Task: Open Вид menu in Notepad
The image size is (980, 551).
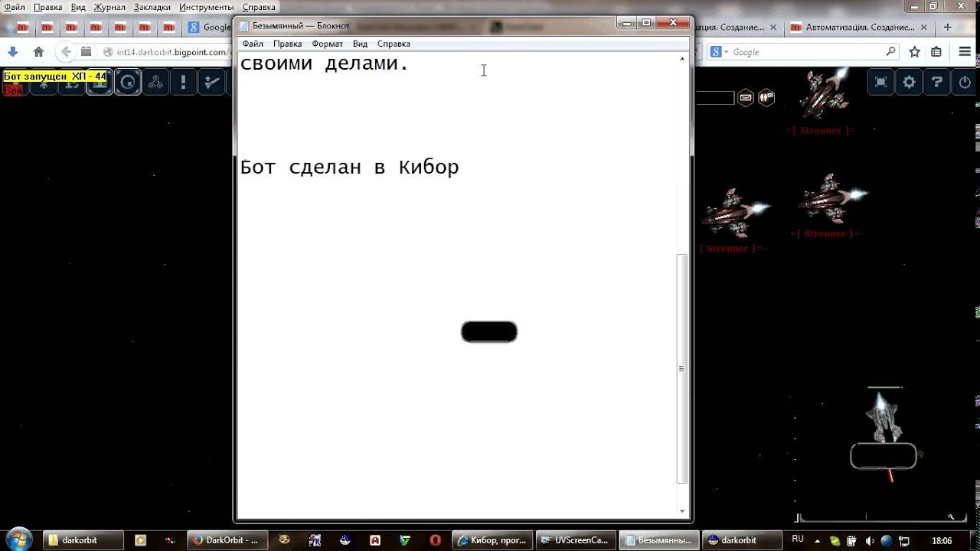Action: (360, 44)
